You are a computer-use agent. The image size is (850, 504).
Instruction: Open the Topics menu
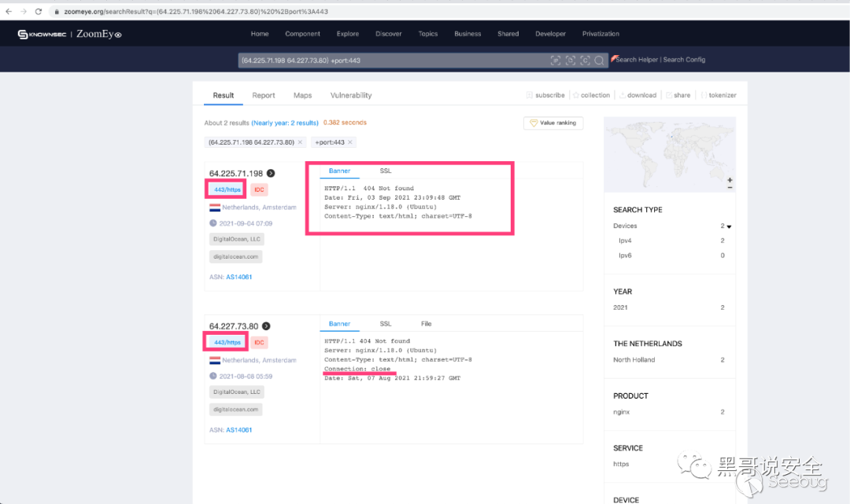tap(427, 34)
